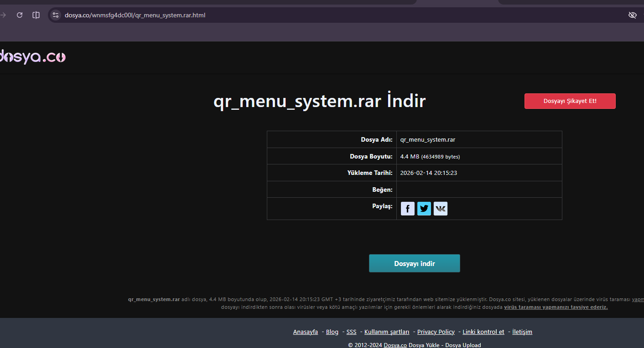Open the Linki kontrol et link
Screen dimensions: 644x348
tap(483, 332)
